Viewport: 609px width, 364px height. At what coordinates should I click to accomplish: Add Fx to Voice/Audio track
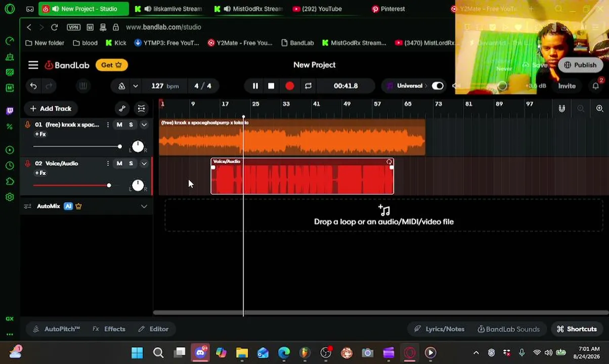(x=40, y=173)
